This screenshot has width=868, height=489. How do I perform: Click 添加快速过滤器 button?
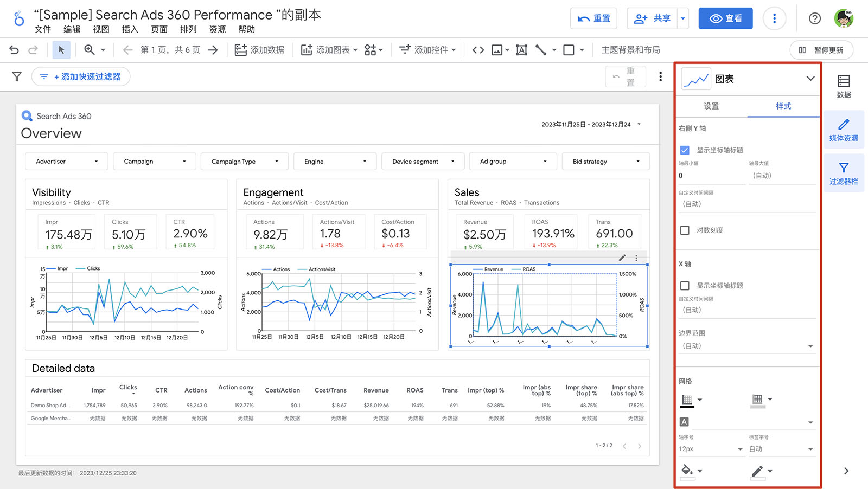[x=81, y=76]
